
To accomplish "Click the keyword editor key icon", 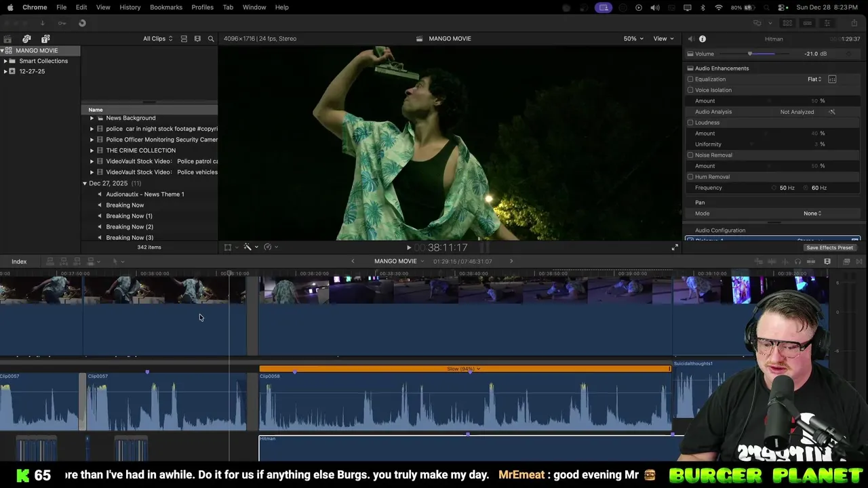I will click(x=62, y=23).
